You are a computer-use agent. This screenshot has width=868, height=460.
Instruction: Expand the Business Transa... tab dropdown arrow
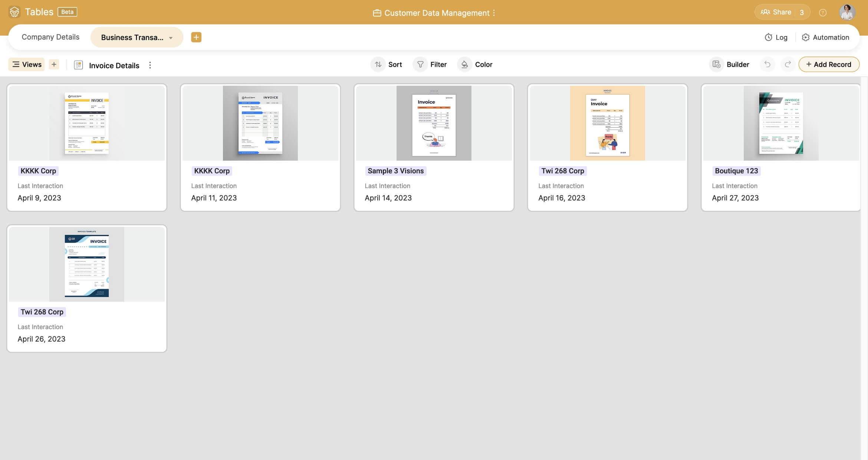click(x=171, y=38)
